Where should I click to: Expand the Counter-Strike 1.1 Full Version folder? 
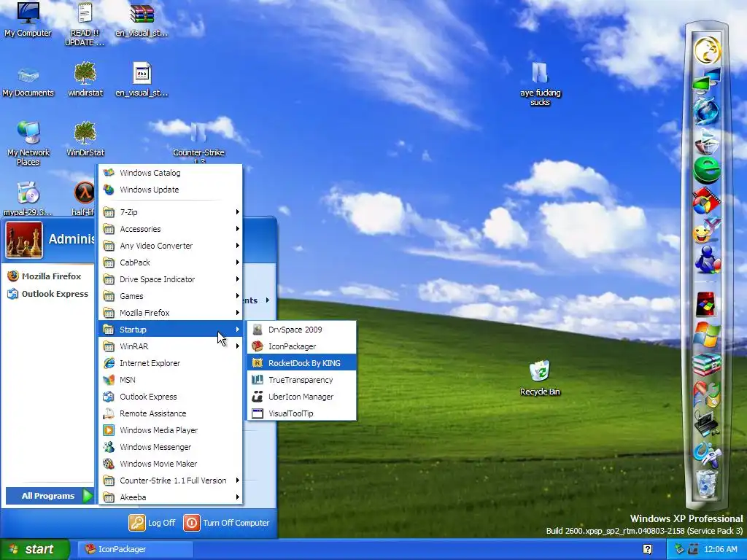point(171,481)
